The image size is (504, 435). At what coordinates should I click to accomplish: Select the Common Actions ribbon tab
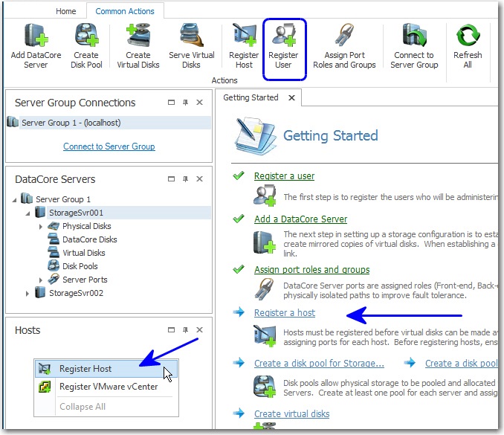point(125,11)
